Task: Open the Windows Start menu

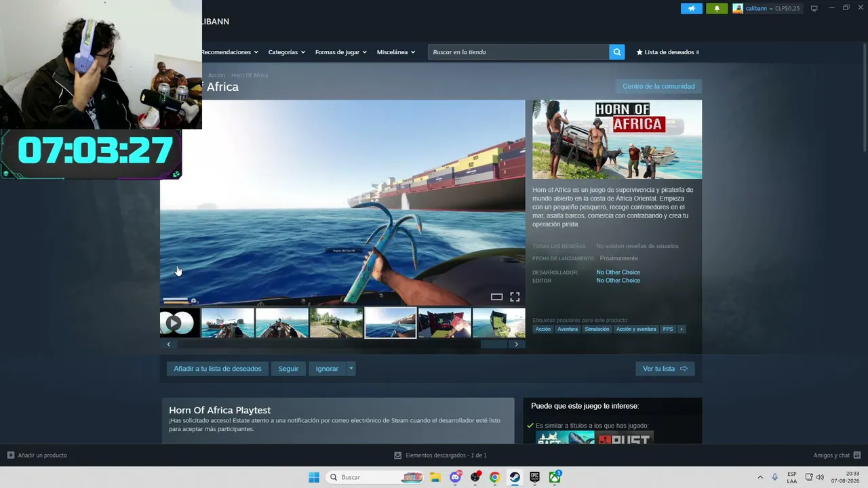Action: click(314, 477)
